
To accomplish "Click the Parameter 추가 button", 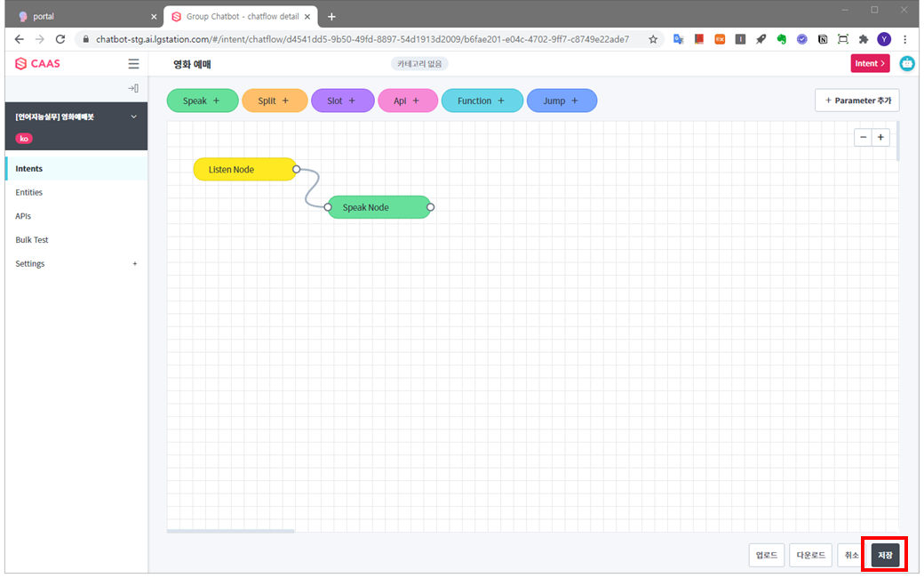I will [x=856, y=100].
